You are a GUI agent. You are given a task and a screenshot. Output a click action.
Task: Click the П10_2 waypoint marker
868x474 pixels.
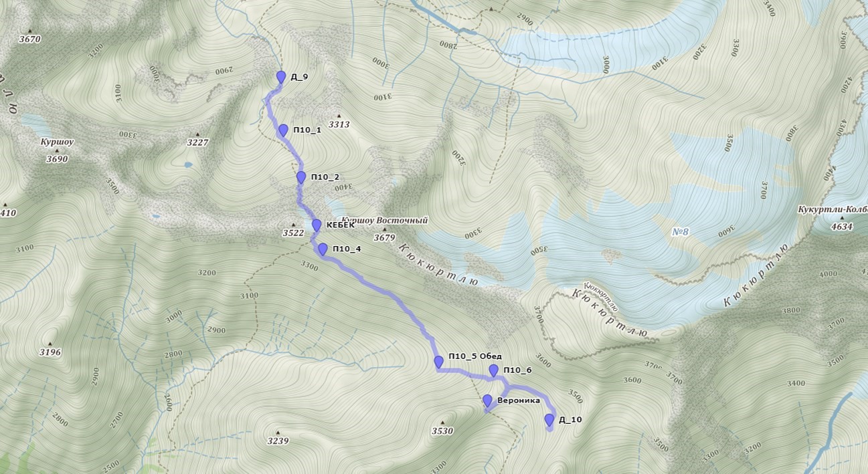(301, 178)
